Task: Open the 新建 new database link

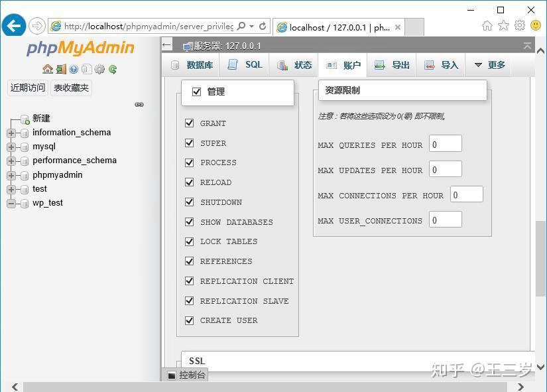Action: 41,118
